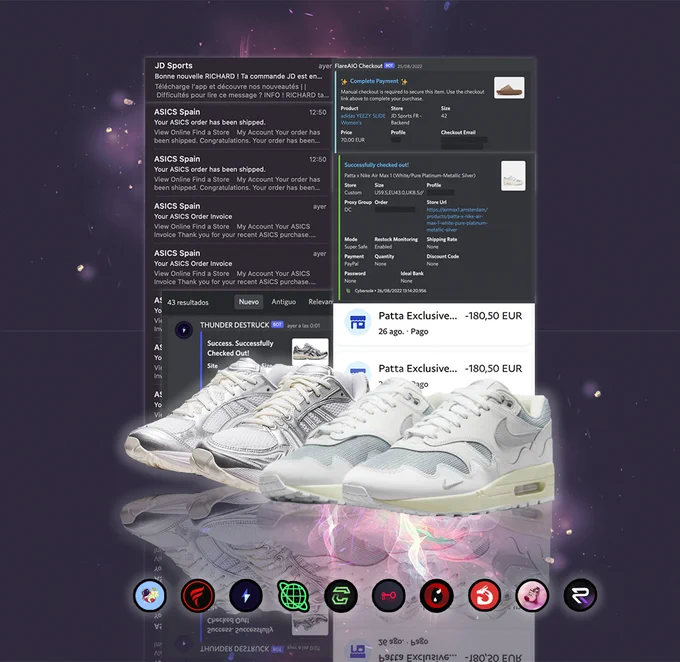Viewport: 680px width, 662px height.
Task: Click Successfully checked out! title
Action: click(376, 165)
